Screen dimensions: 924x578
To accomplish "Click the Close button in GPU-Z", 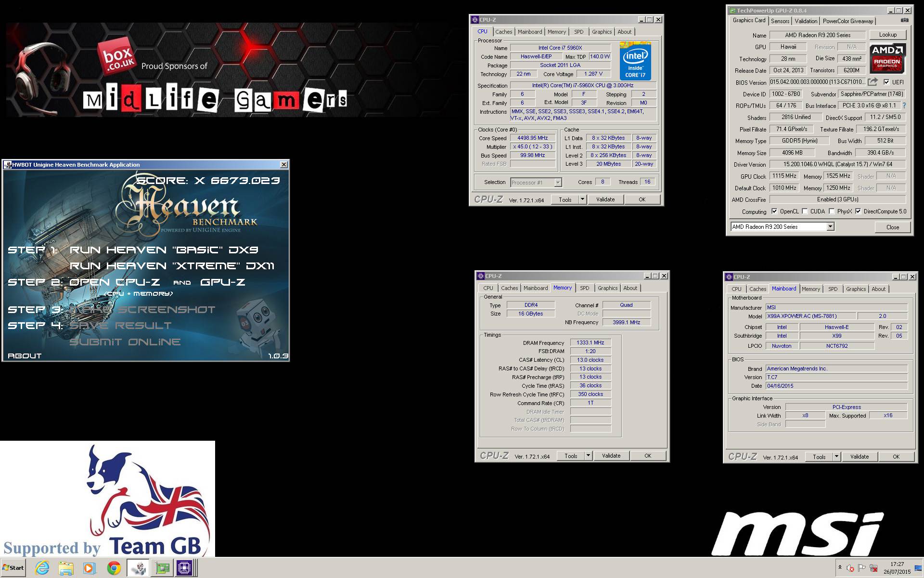I will point(892,227).
